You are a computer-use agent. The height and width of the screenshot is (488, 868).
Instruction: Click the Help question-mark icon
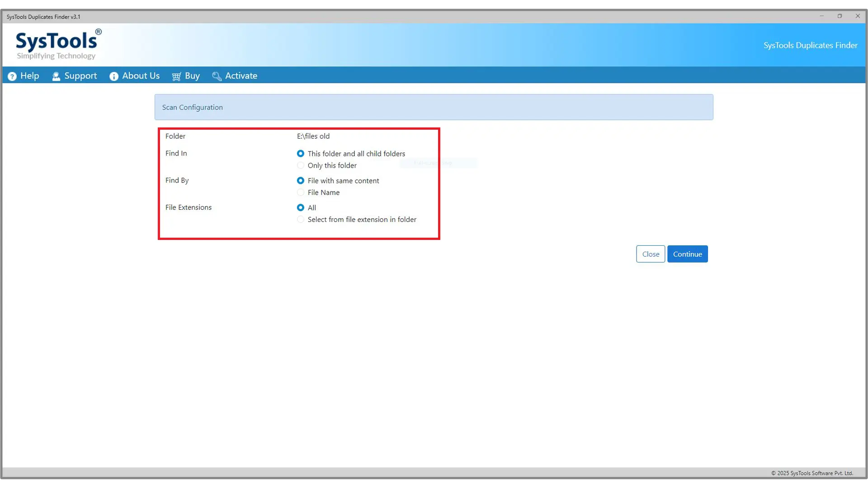click(12, 76)
